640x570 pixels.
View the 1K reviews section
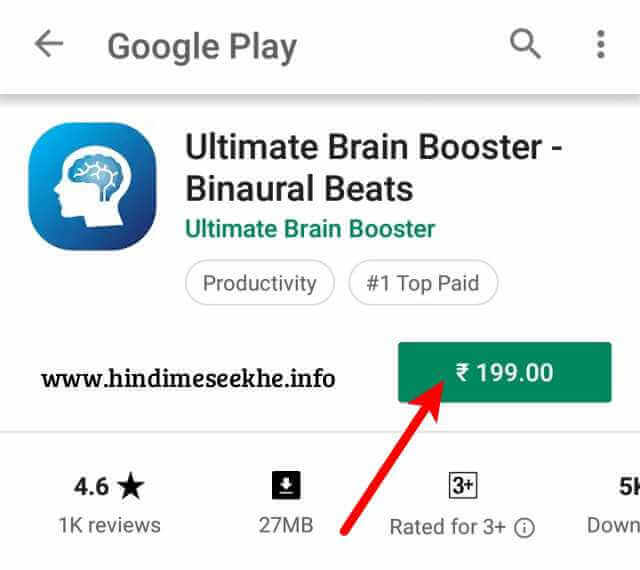[x=109, y=525]
